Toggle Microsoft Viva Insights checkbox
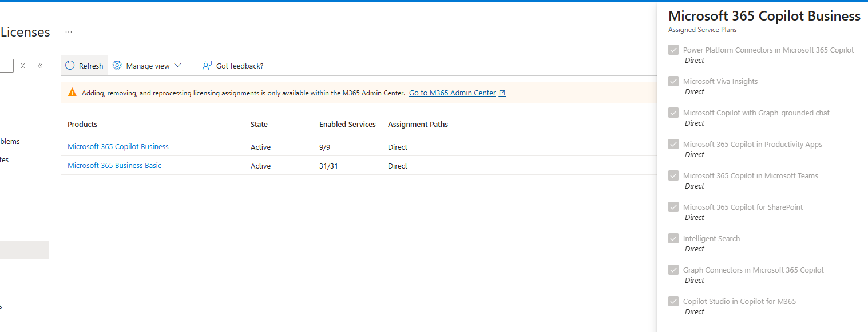Image resolution: width=868 pixels, height=332 pixels. 673,81
